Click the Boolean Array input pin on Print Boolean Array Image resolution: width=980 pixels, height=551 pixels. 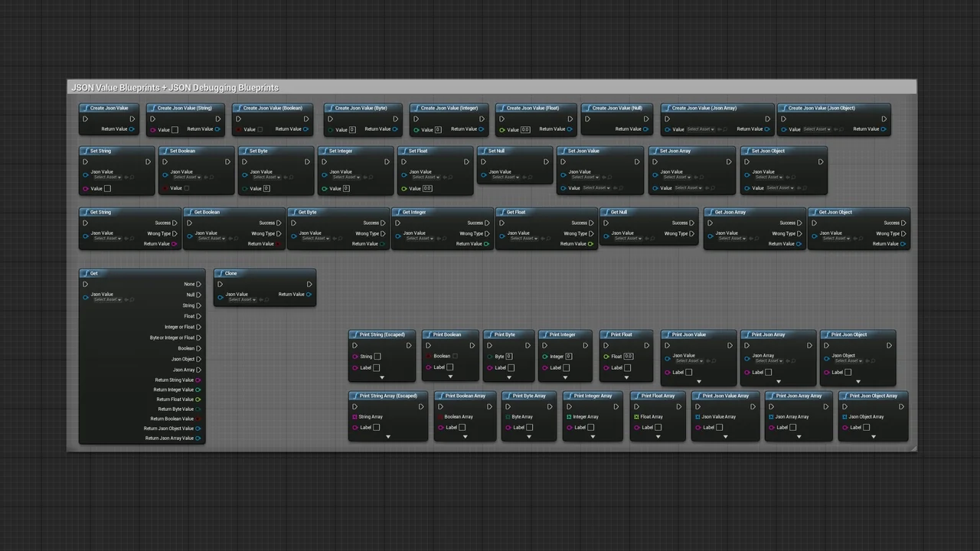coord(439,417)
